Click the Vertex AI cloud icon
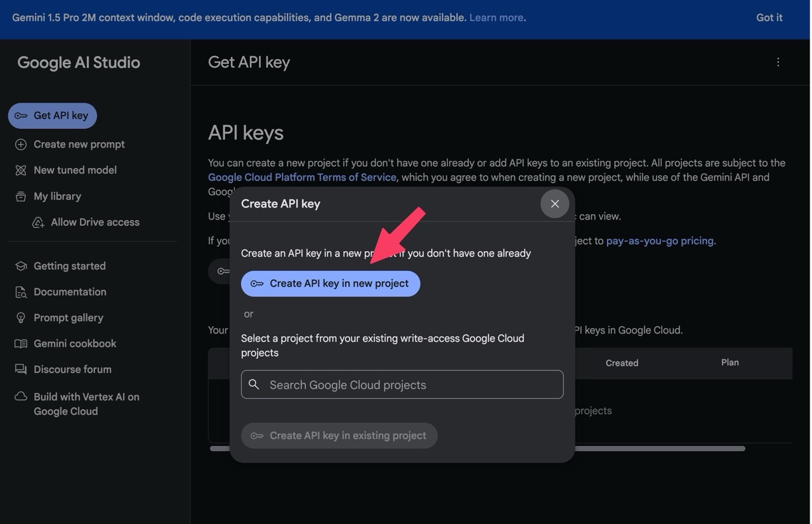 21,396
